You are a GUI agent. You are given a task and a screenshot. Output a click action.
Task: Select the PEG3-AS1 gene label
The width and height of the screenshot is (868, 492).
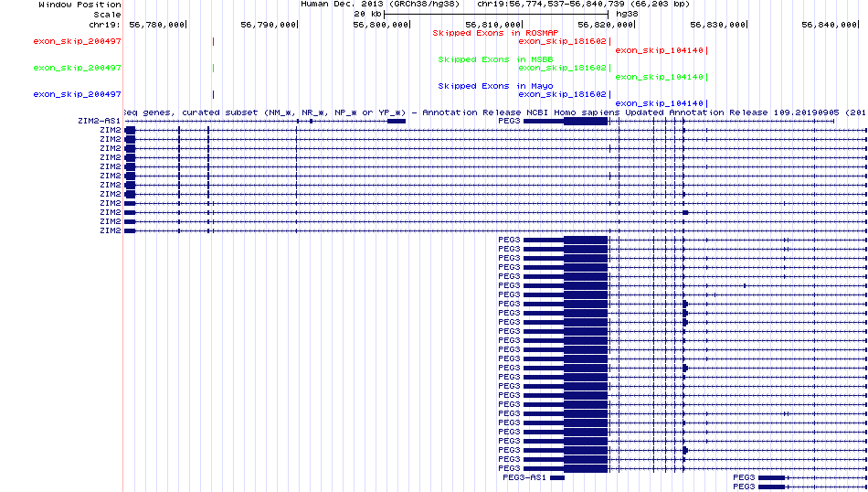pyautogui.click(x=524, y=477)
